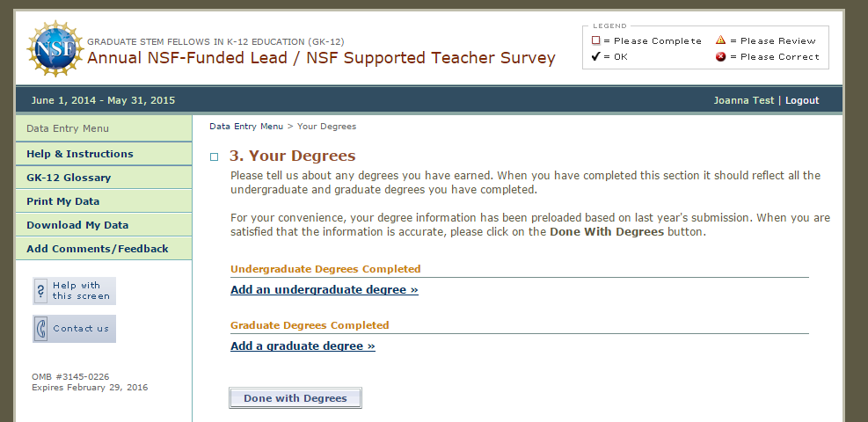
Task: Choose Download My Data option
Action: [77, 225]
